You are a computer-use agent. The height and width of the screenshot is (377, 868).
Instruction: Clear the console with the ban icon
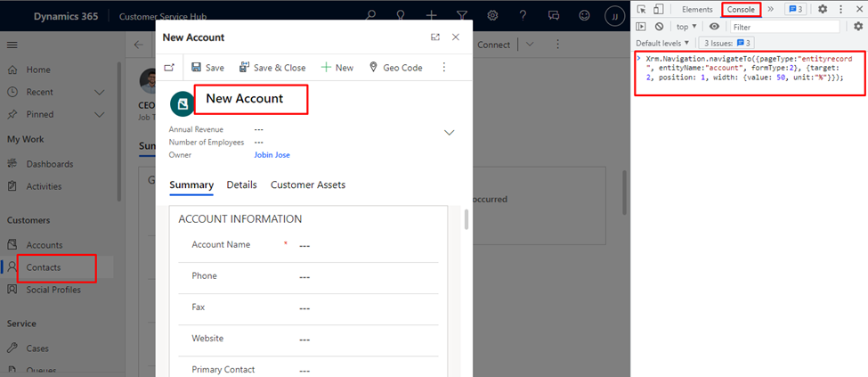(659, 27)
